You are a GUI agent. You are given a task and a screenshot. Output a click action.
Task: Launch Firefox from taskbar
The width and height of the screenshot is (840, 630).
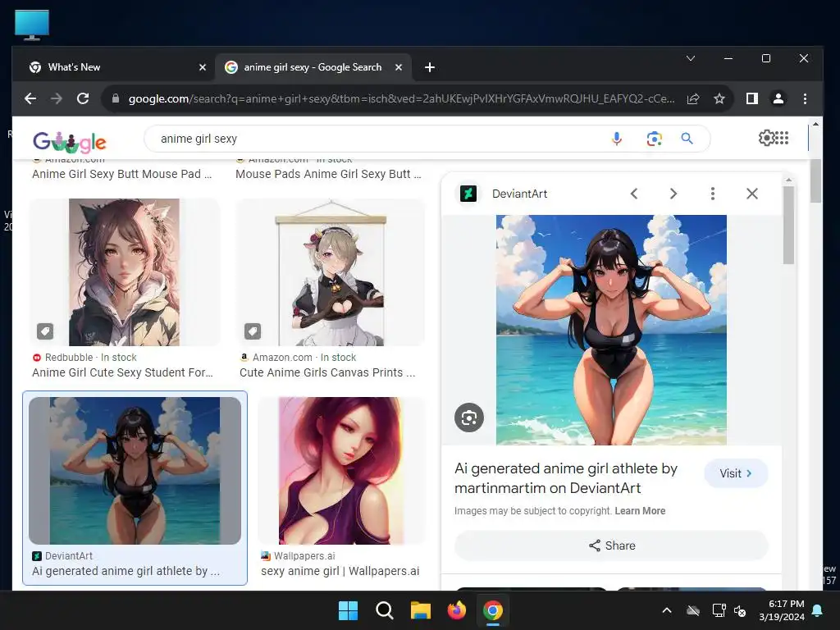pos(456,610)
